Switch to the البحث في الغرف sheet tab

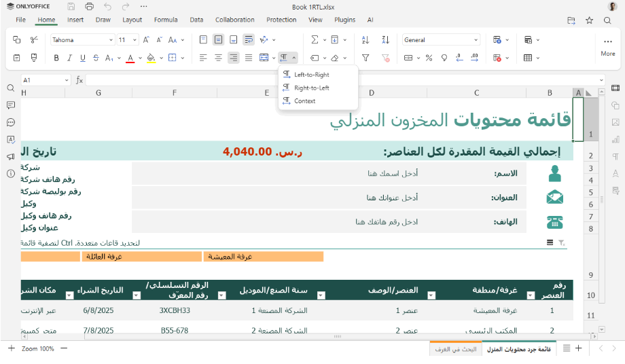point(454,349)
